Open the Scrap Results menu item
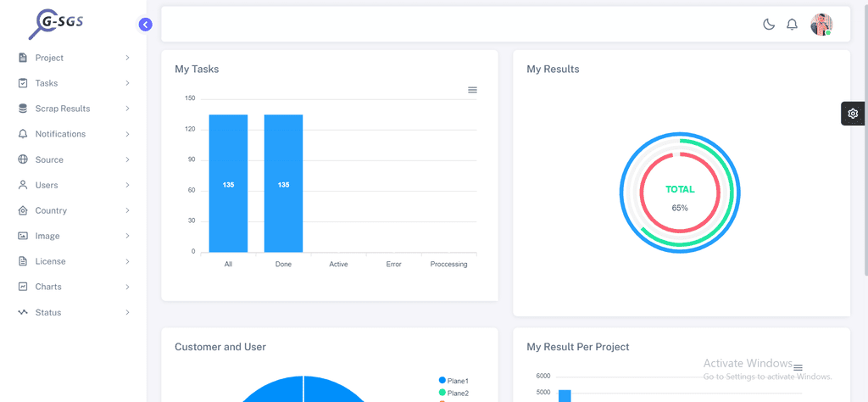Viewport: 868px width, 402px height. pyautogui.click(x=74, y=109)
